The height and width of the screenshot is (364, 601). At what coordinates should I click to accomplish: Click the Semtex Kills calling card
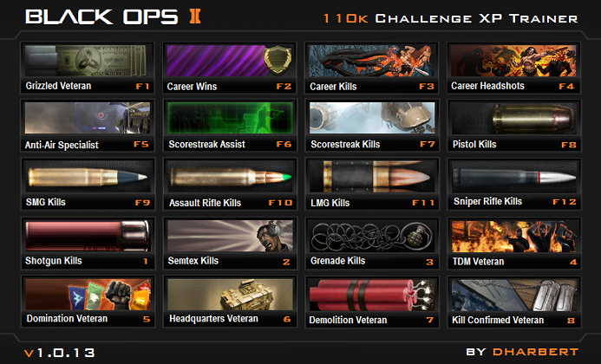click(230, 243)
